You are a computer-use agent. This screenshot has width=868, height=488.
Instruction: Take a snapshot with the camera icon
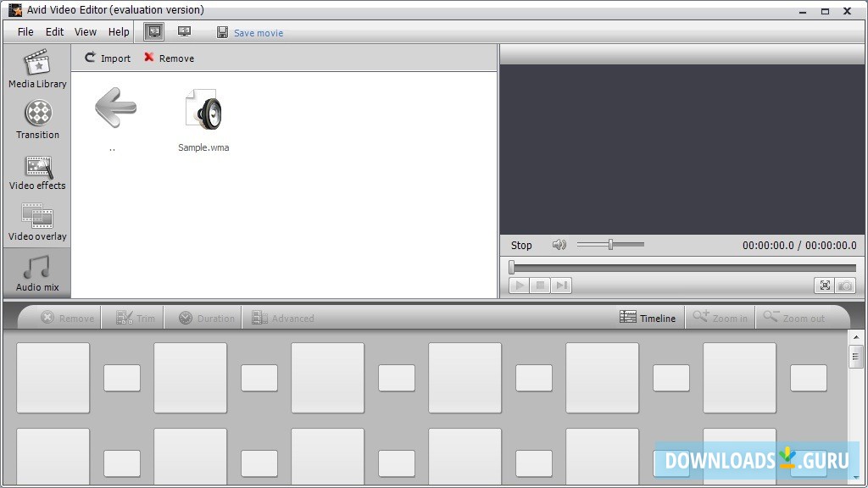(x=845, y=286)
